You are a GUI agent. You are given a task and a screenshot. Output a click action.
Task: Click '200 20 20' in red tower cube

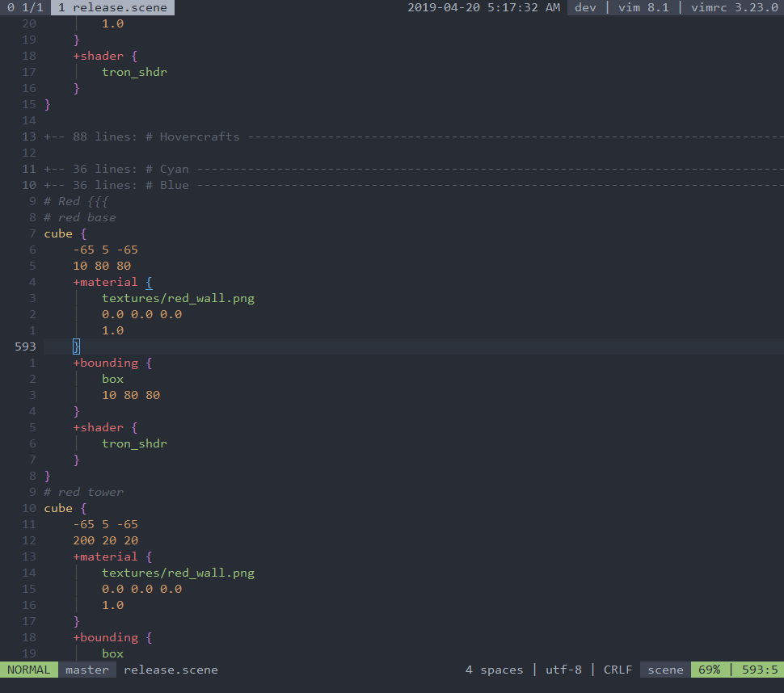pos(106,540)
